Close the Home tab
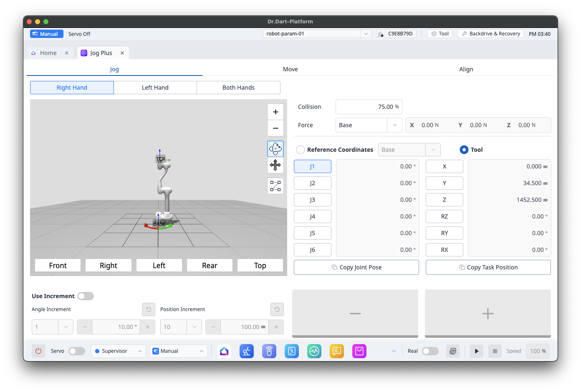 pyautogui.click(x=67, y=53)
